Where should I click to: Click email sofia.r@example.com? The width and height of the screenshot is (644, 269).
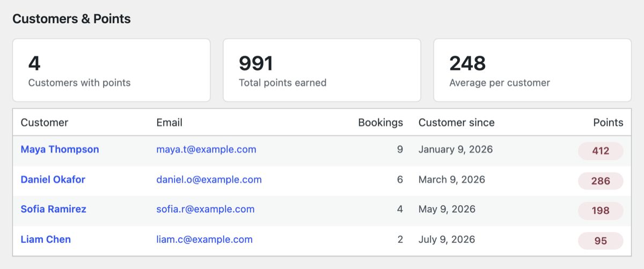tap(206, 209)
